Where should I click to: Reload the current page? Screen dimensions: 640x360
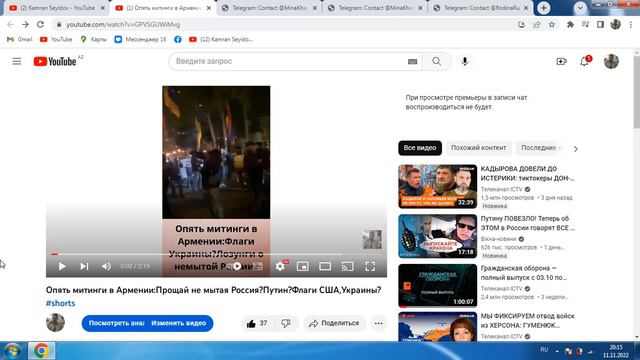40,24
